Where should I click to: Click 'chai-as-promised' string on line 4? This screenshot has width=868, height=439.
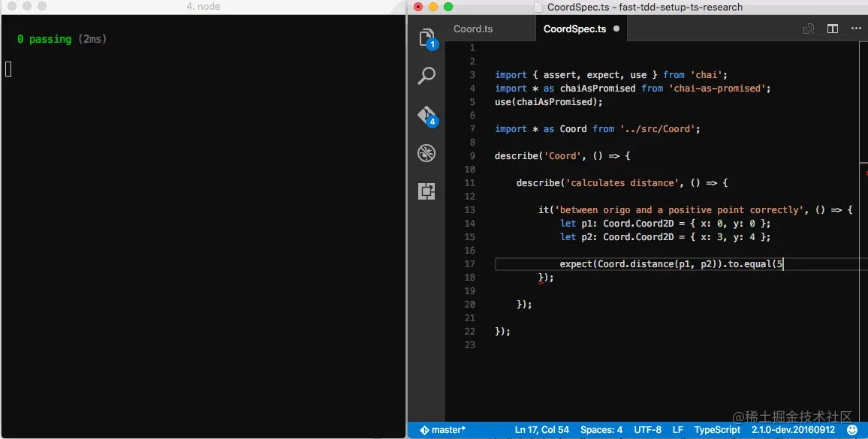click(x=717, y=89)
